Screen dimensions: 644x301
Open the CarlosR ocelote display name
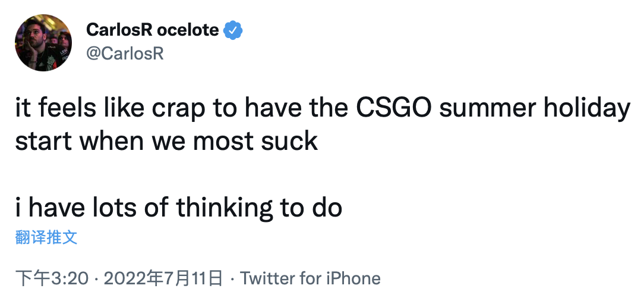[x=152, y=30]
